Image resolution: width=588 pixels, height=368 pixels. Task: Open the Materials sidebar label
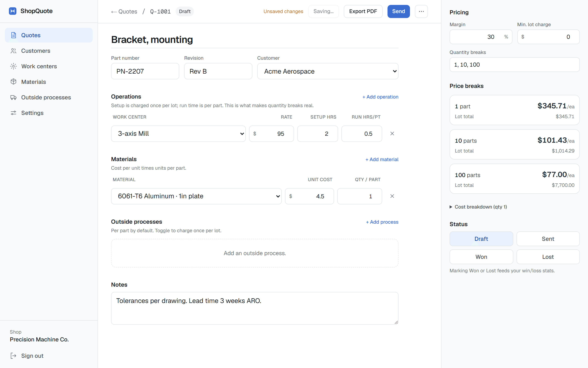click(33, 82)
